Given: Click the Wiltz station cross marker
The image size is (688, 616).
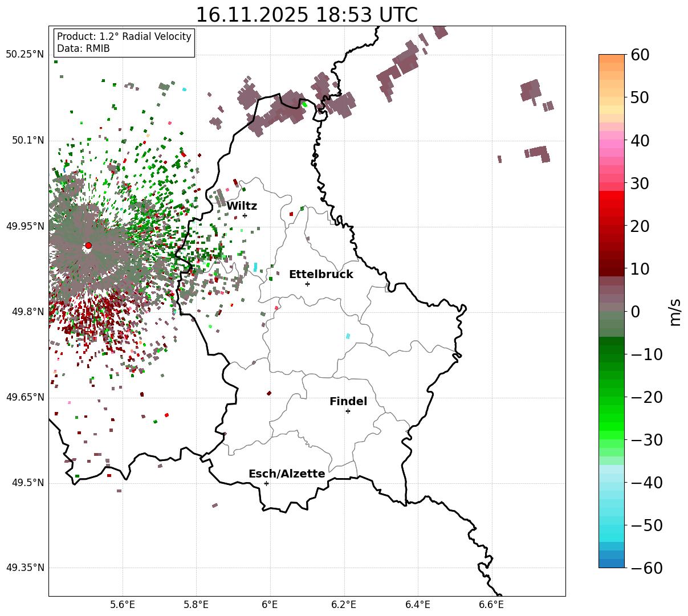Looking at the screenshot, I should coord(245,215).
